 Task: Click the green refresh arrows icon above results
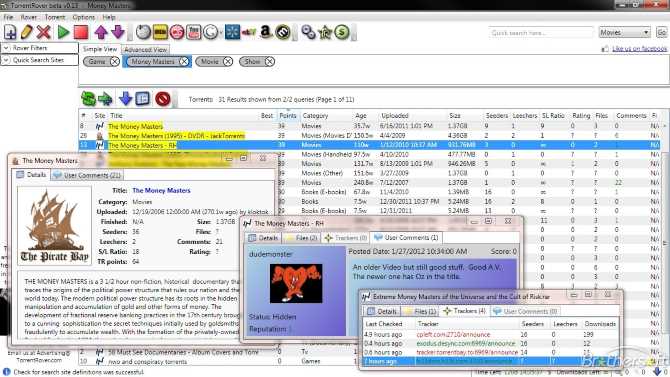[88, 99]
